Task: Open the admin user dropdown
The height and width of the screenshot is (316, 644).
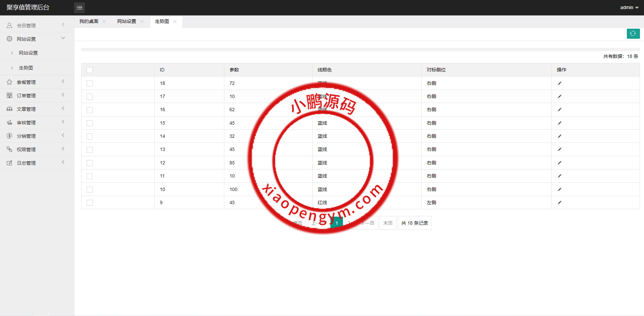Action: click(629, 7)
